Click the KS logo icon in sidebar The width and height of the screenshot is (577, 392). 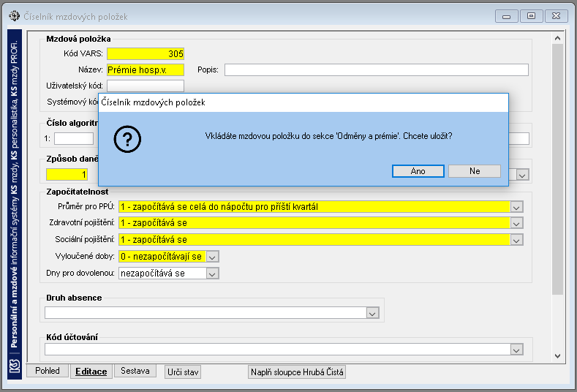click(15, 366)
